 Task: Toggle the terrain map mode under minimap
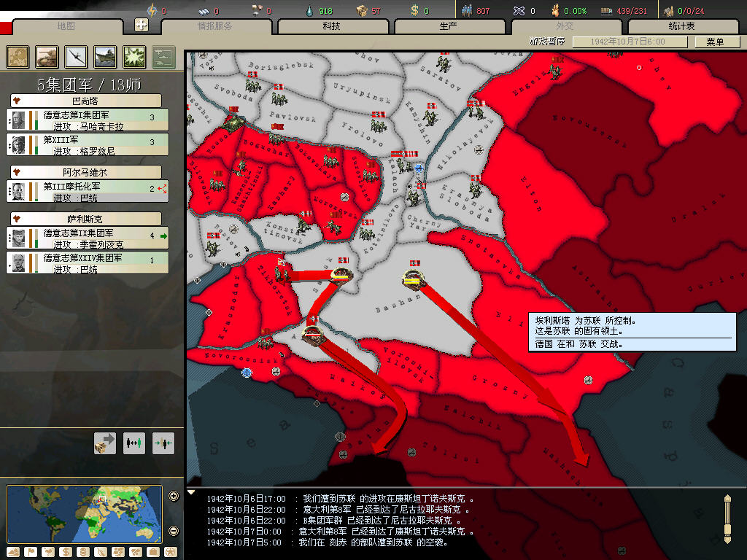[x=15, y=551]
